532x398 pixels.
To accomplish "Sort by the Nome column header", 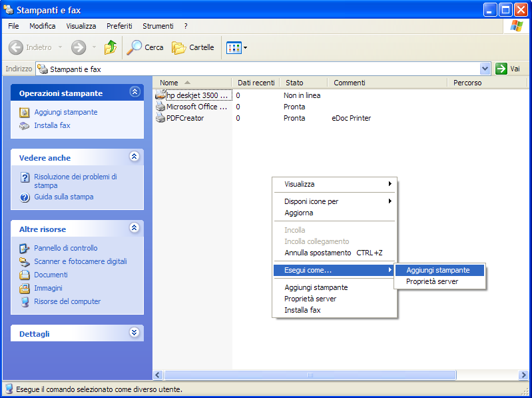I will (x=192, y=83).
